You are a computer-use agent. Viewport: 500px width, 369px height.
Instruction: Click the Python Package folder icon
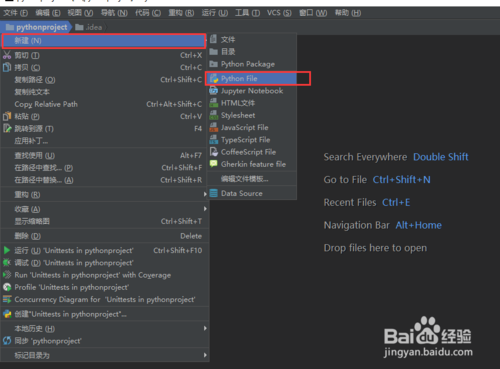pos(213,64)
